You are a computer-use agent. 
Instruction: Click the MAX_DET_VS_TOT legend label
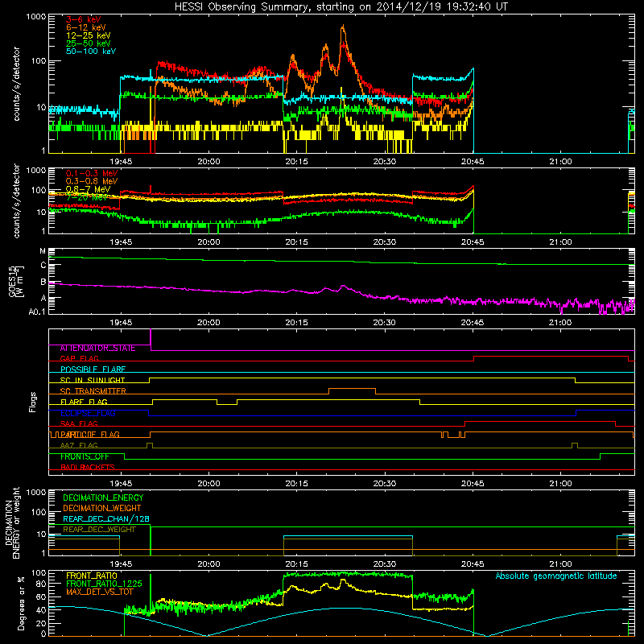[x=100, y=592]
